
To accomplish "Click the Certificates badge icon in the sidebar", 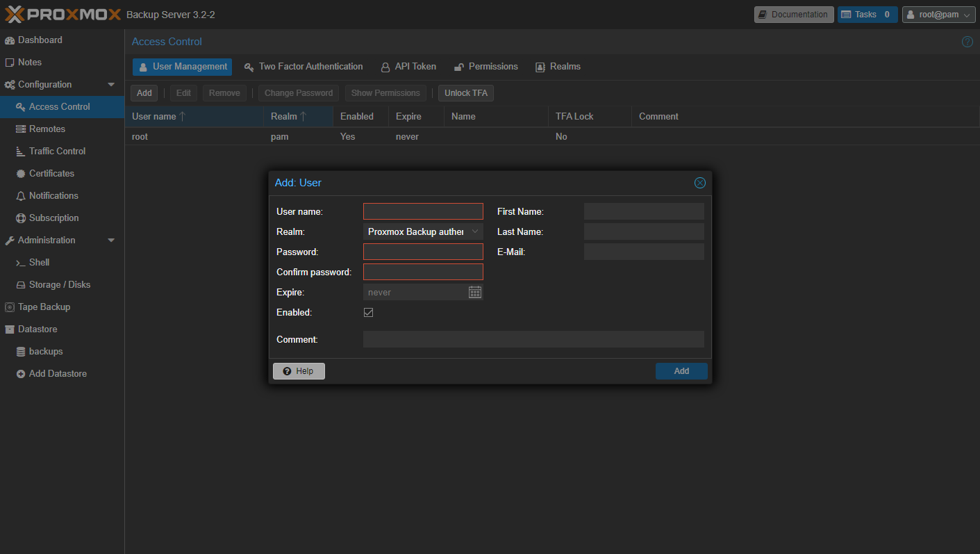I will [21, 174].
